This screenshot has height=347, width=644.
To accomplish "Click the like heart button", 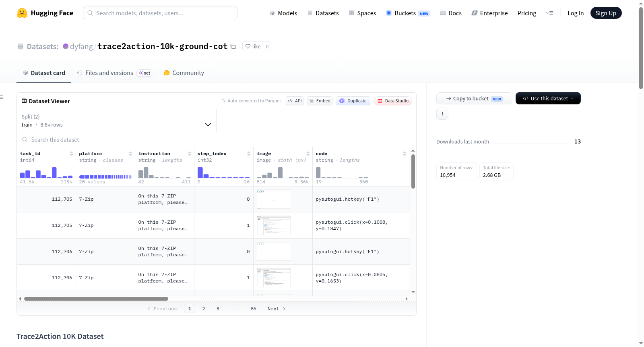I will click(x=253, y=46).
